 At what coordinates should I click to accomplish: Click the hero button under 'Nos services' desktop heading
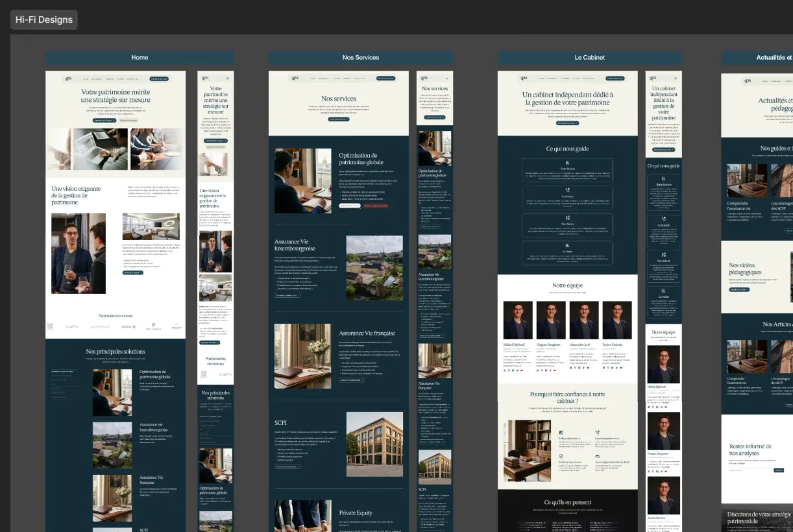339,119
